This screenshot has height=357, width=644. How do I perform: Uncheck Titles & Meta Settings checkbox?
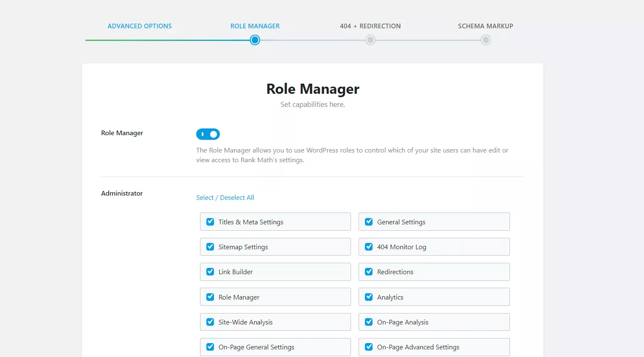pyautogui.click(x=210, y=222)
